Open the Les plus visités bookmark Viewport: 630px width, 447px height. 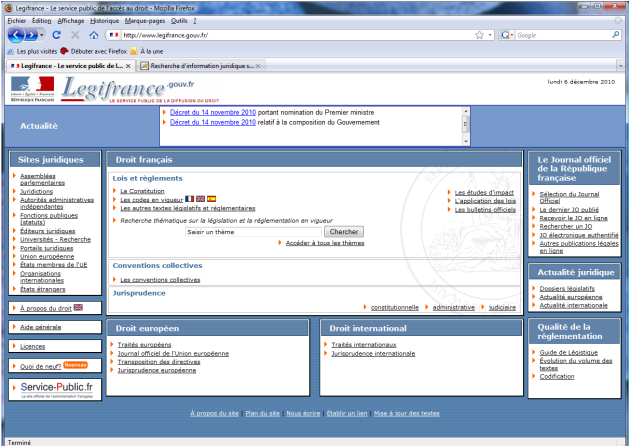(x=33, y=51)
